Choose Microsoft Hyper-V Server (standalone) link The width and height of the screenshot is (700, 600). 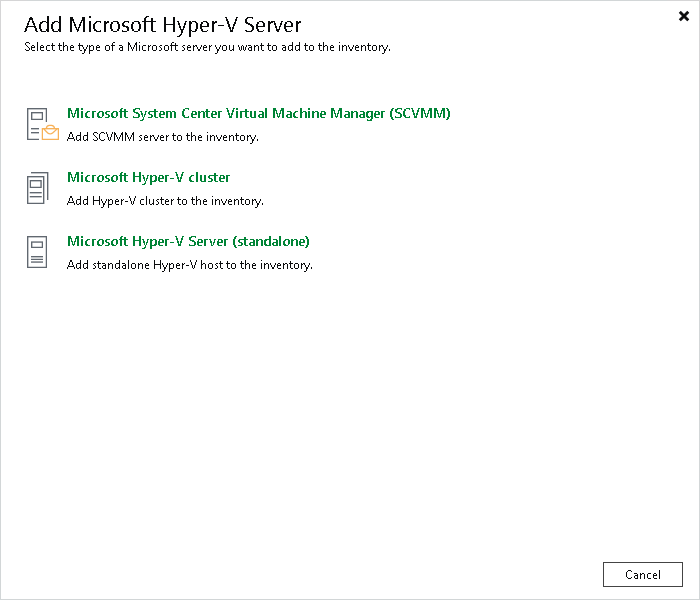click(x=188, y=242)
